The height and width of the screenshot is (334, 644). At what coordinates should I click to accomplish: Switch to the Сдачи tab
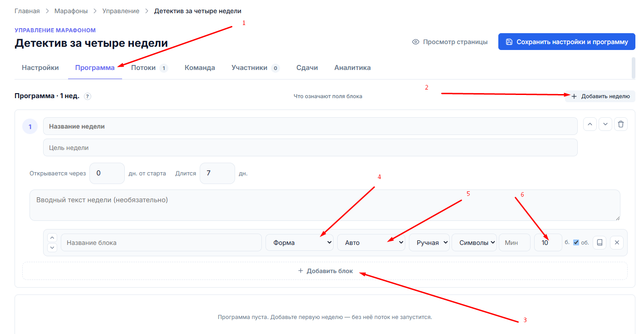307,68
